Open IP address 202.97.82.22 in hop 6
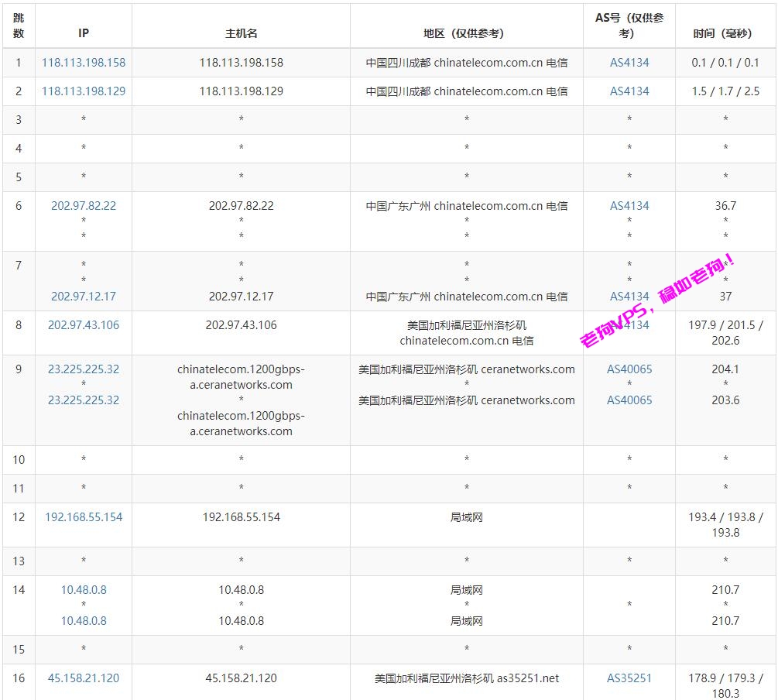 tap(84, 206)
